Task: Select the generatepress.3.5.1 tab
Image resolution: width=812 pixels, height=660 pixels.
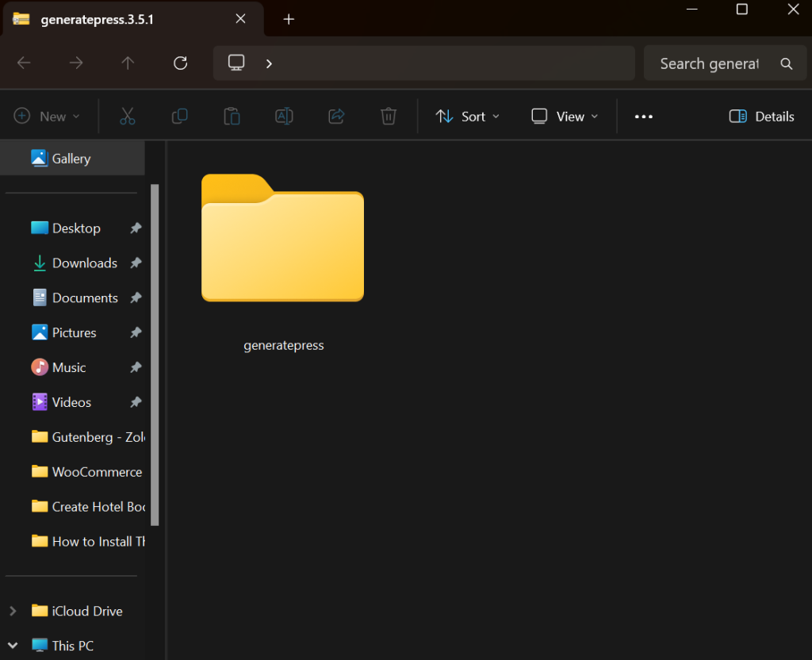Action: click(x=97, y=20)
